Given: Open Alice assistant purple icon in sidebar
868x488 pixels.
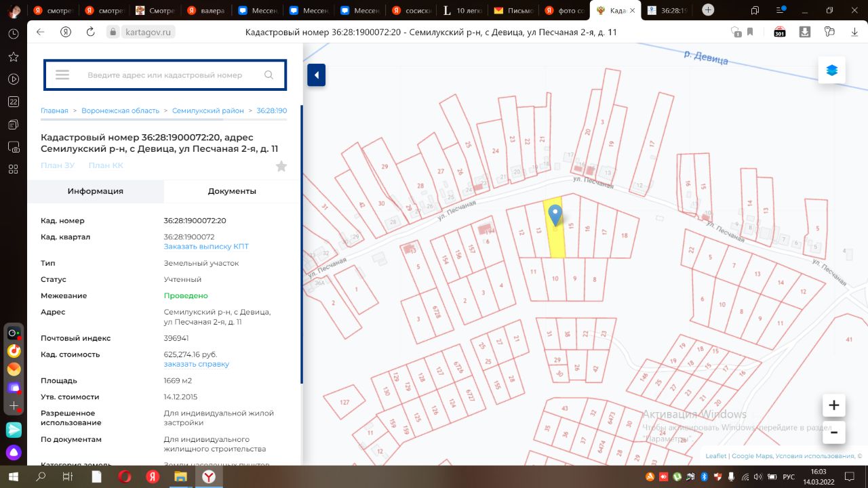Looking at the screenshot, I should [14, 452].
